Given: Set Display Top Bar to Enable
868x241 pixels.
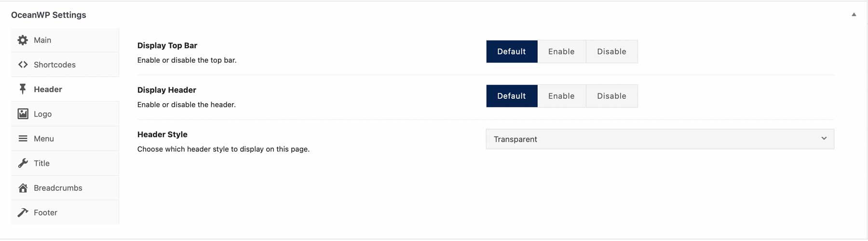Looking at the screenshot, I should coord(561,52).
